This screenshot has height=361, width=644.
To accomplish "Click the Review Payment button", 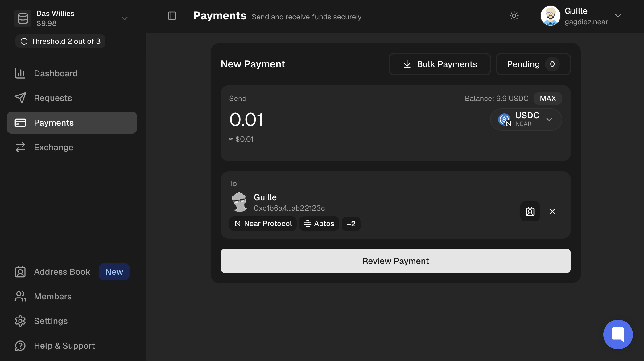I will pyautogui.click(x=395, y=261).
